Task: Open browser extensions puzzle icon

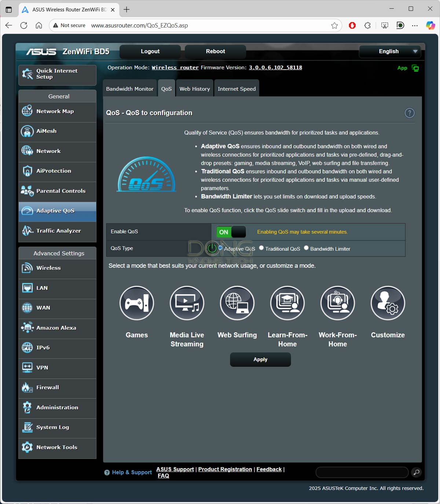Action: tap(368, 25)
